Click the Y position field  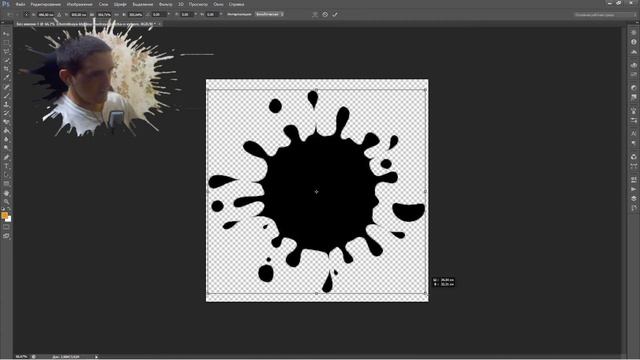78,14
